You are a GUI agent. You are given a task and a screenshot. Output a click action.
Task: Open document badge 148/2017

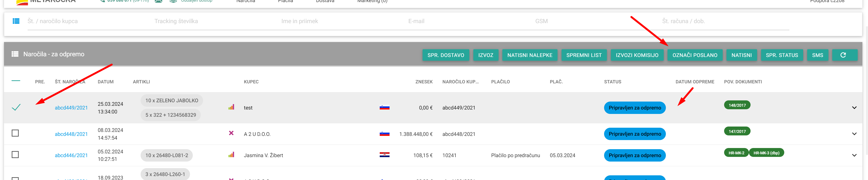[x=737, y=105]
